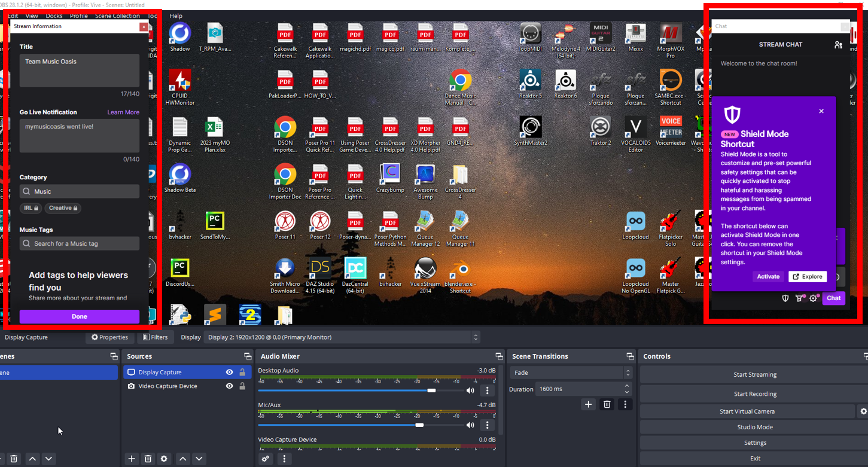Delete the selected scene with the trash icon
868x467 pixels.
click(14, 459)
